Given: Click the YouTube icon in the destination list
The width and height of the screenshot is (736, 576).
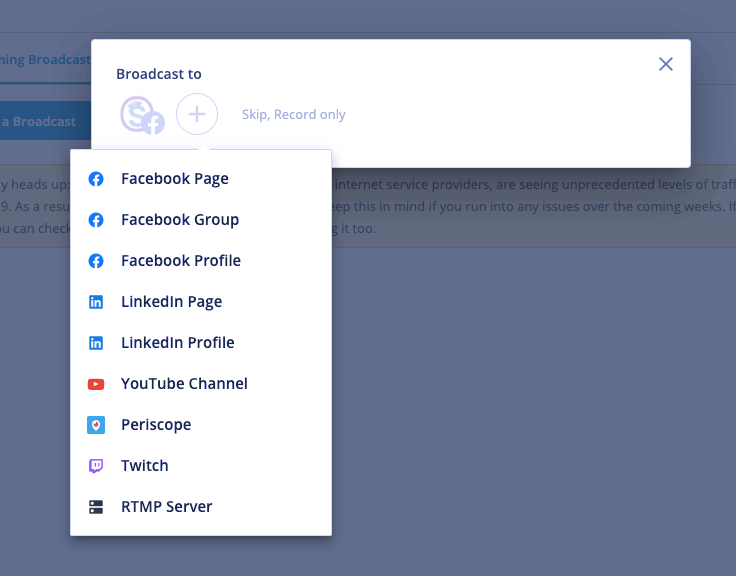Looking at the screenshot, I should [x=96, y=384].
